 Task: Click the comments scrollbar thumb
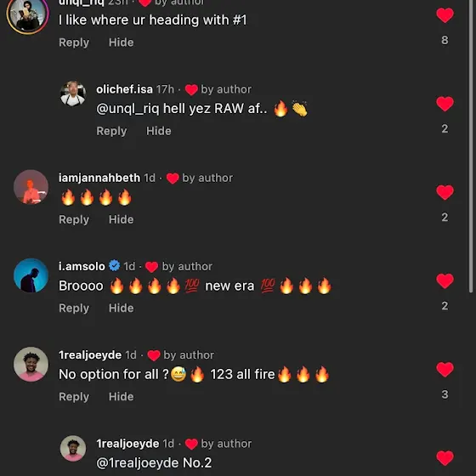471,146
